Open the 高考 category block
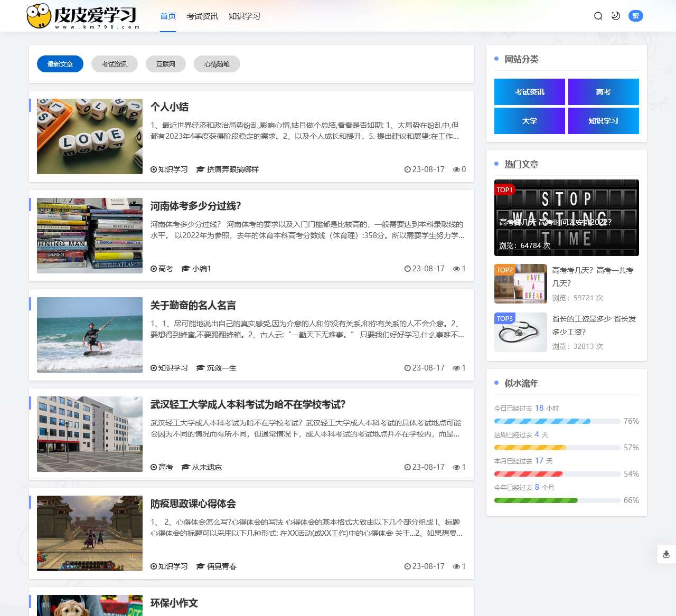Viewport: 676px width, 616px height. pyautogui.click(x=603, y=92)
